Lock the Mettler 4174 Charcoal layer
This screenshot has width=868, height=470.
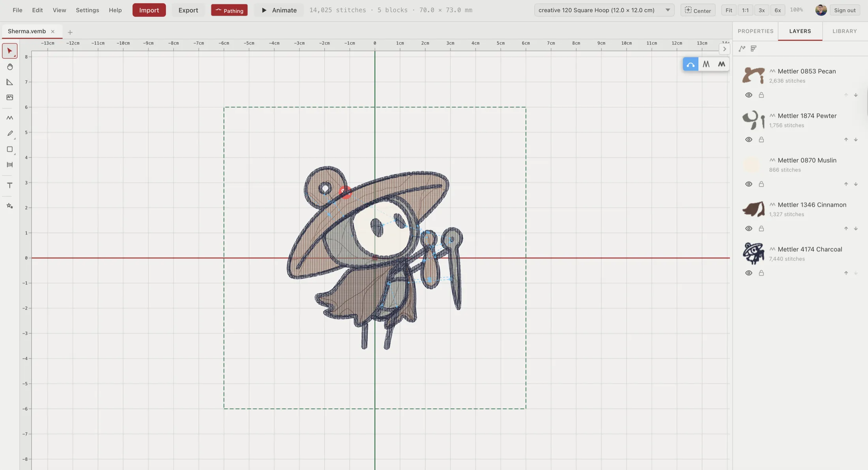point(761,272)
